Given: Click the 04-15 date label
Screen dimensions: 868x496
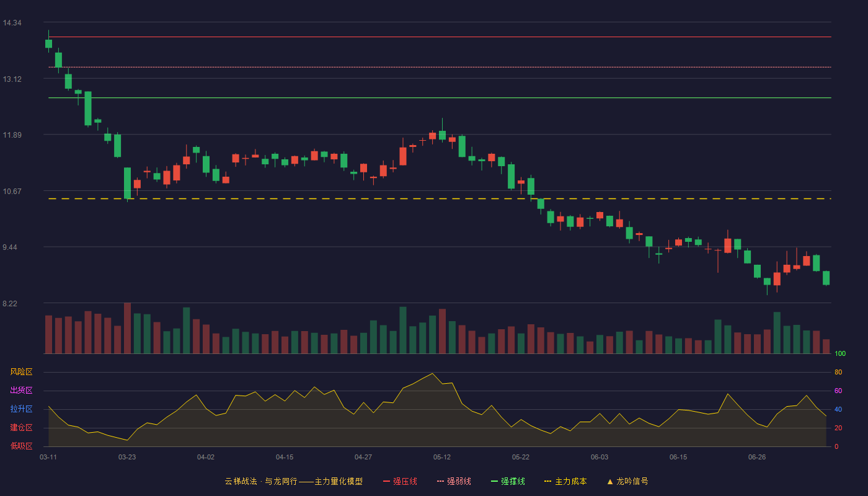Looking at the screenshot, I should (x=285, y=457).
